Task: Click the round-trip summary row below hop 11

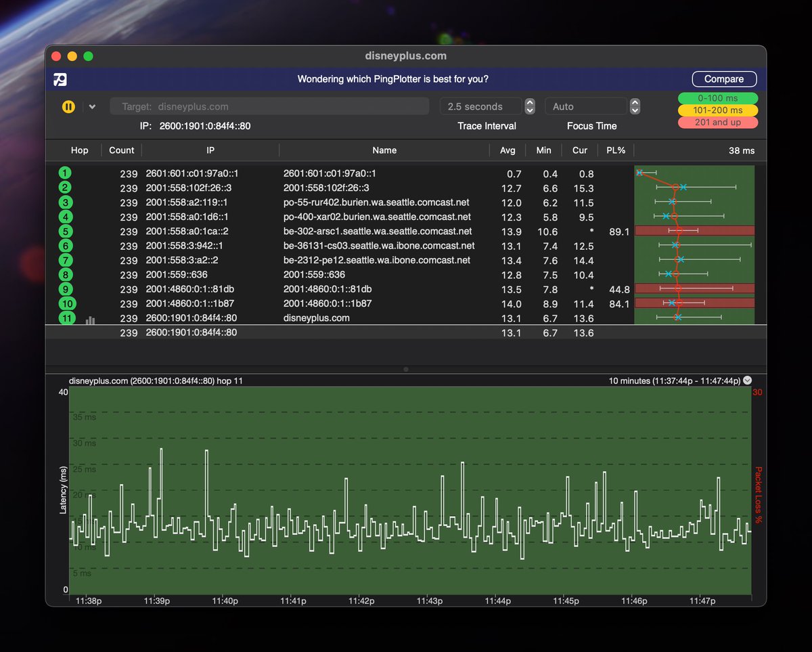Action: (406, 332)
